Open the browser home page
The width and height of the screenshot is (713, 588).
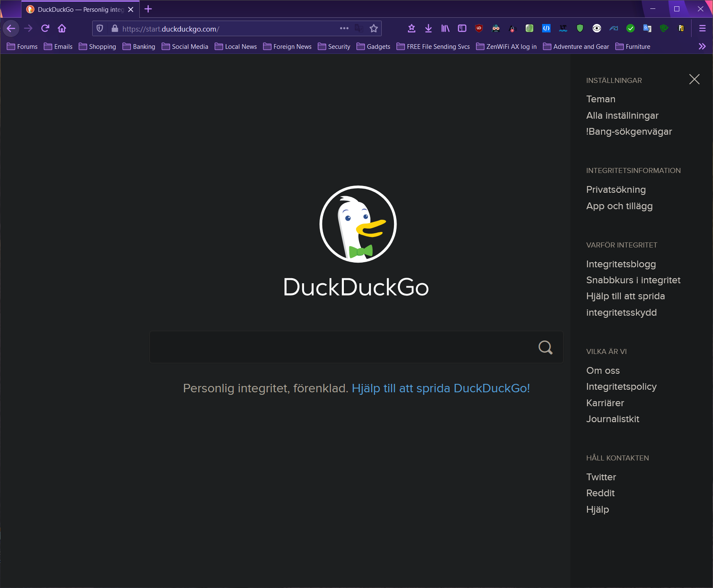pos(62,29)
